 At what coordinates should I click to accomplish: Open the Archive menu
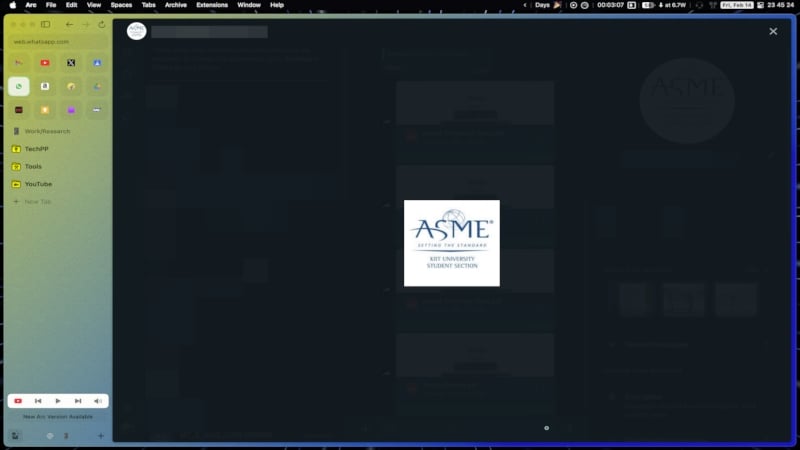coord(176,5)
